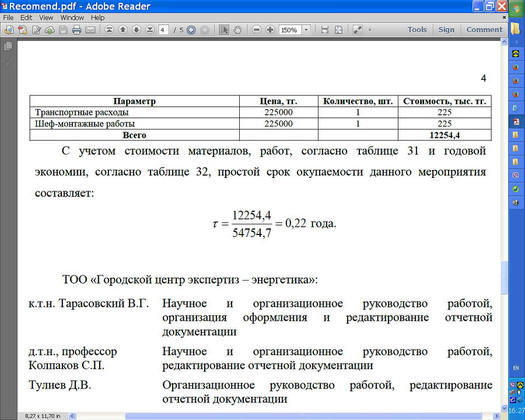
Task: Go to the next page arrow
Action: tap(136, 30)
